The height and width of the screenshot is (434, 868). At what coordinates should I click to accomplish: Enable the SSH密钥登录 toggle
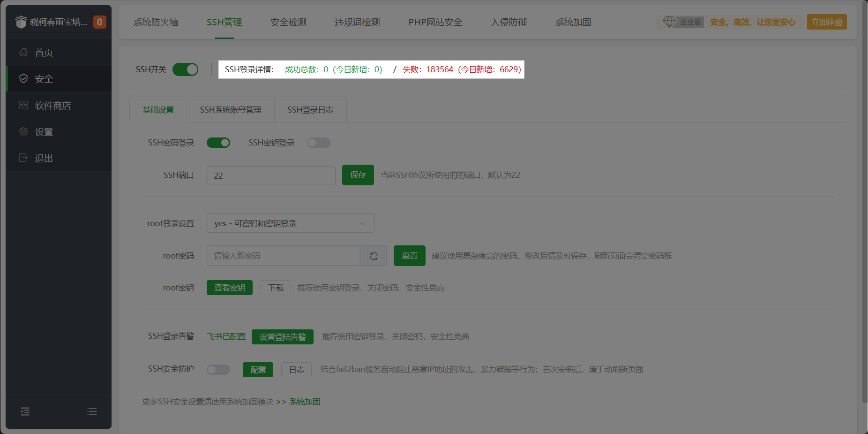tap(319, 143)
